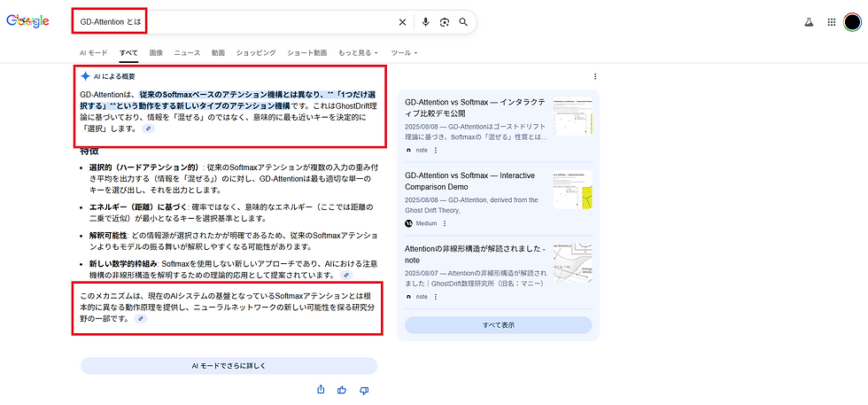Open the Google account avatar
This screenshot has width=868, height=405.
[x=852, y=22]
